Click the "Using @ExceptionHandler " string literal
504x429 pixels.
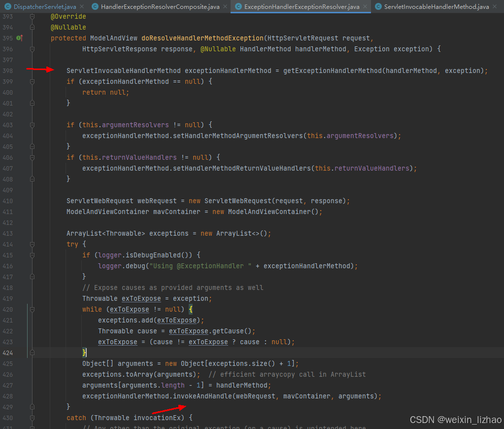[x=201, y=266]
